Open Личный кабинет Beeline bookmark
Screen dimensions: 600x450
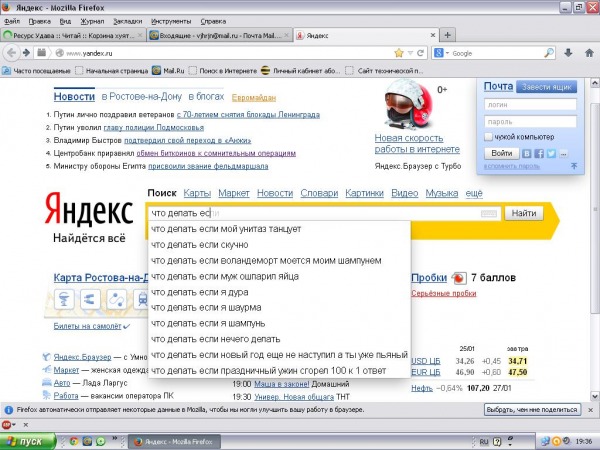point(300,70)
